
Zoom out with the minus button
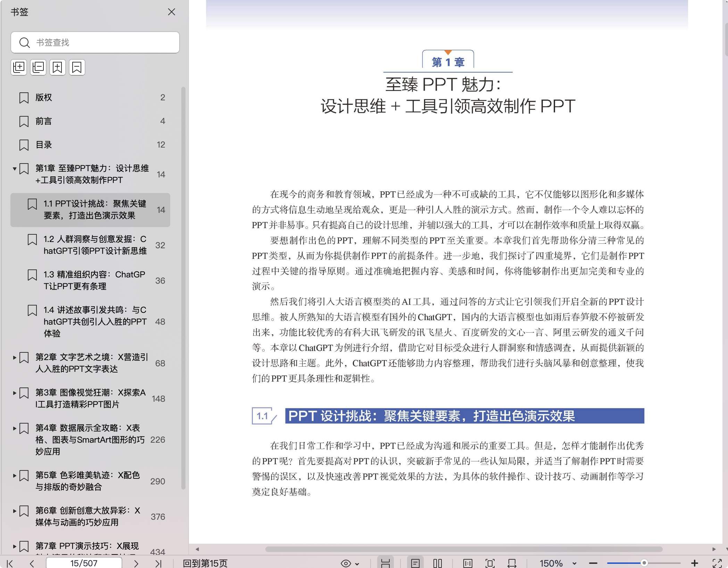[593, 563]
